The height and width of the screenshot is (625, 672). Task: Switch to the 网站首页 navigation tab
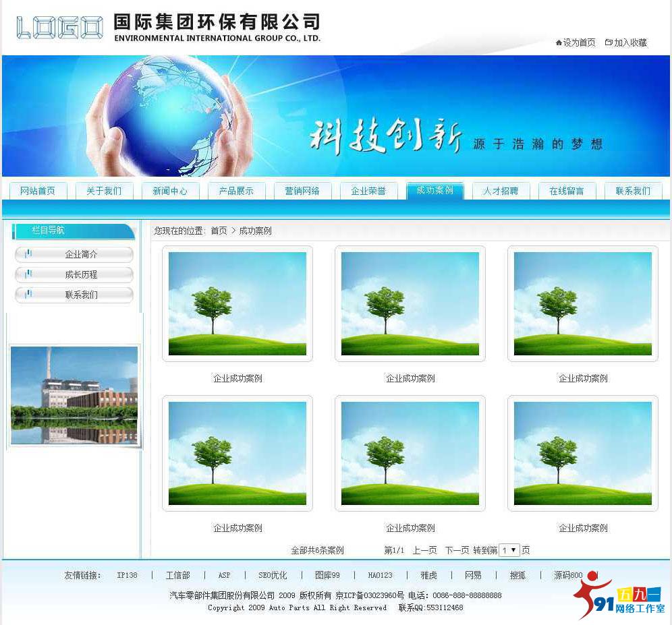(38, 191)
